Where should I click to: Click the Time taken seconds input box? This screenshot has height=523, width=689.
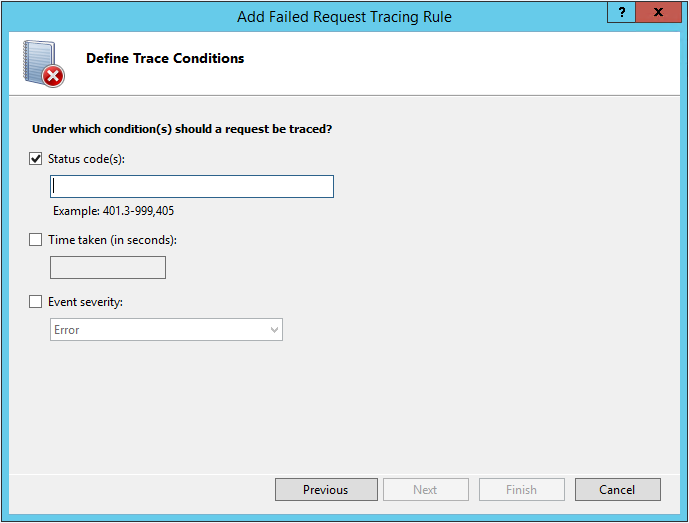point(108,267)
